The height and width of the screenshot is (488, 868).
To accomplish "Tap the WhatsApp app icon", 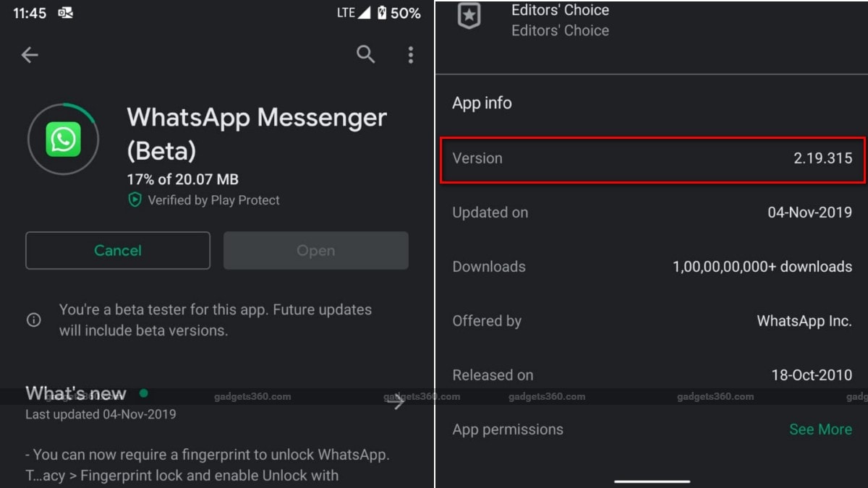I will click(63, 139).
